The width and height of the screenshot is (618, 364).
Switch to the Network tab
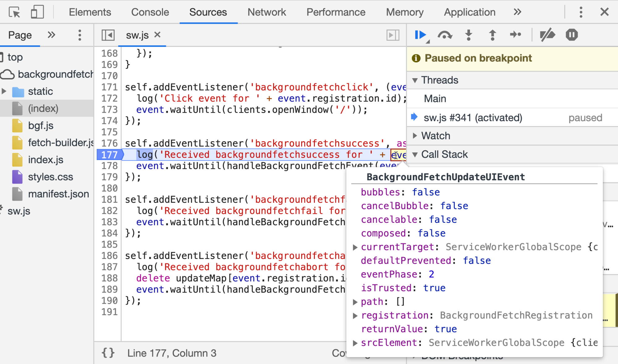point(267,12)
